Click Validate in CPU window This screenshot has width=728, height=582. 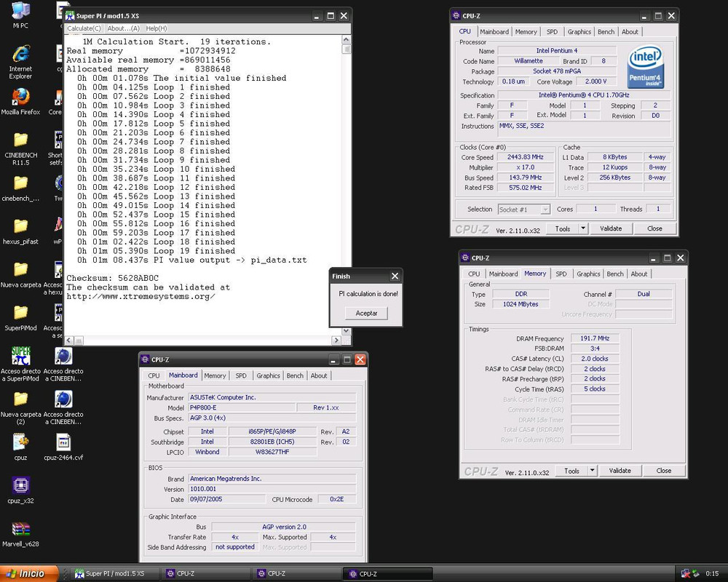point(611,228)
